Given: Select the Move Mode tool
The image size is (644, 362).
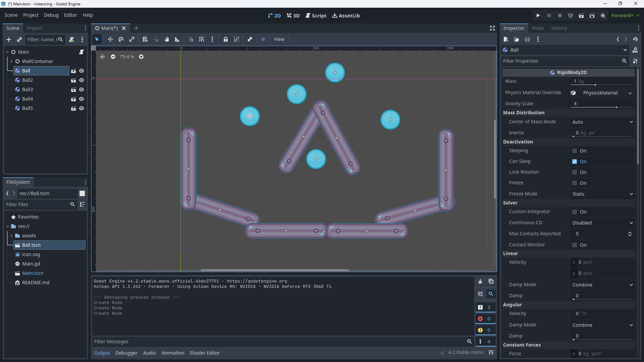Looking at the screenshot, I should tap(110, 39).
